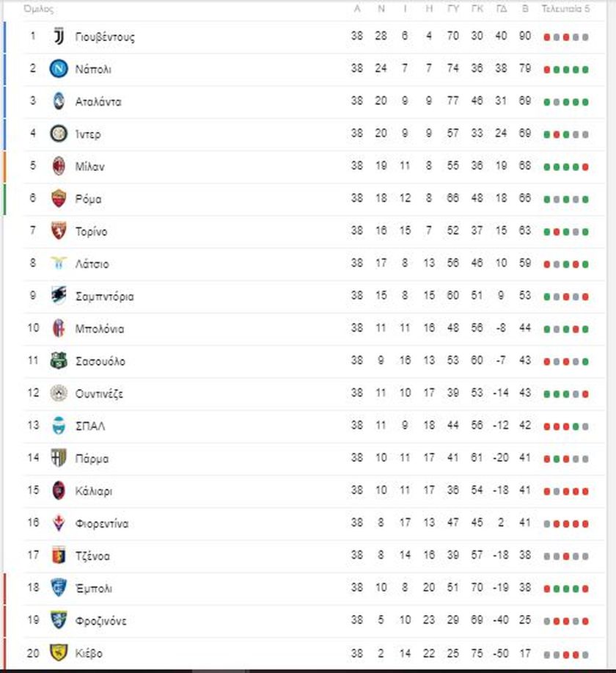Screen dimensions: 616x673
Task: Open the Μπολόνια team name link
Action: [x=100, y=329]
